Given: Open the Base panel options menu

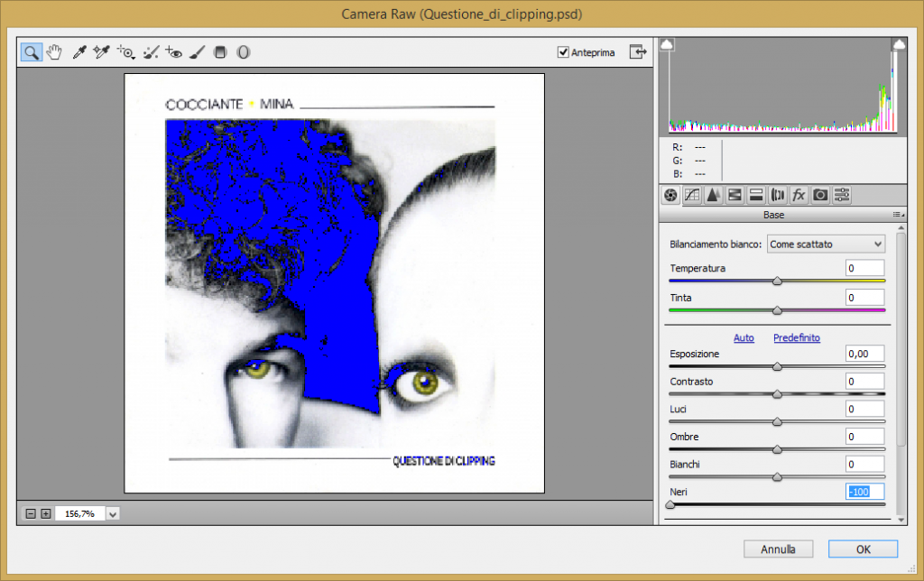Looking at the screenshot, I should tap(898, 215).
